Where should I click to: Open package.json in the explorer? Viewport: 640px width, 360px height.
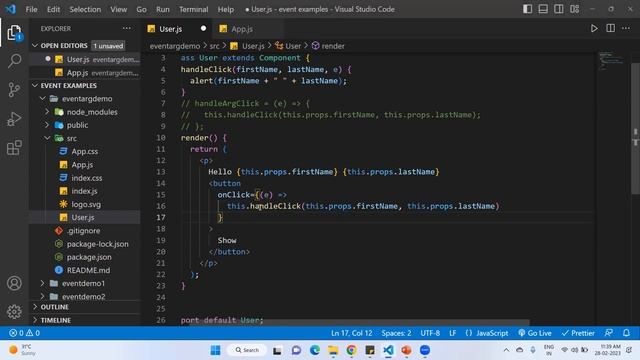tap(89, 257)
